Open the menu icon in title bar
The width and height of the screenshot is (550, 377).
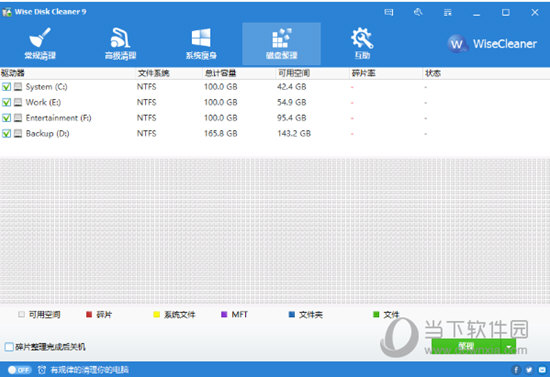447,13
